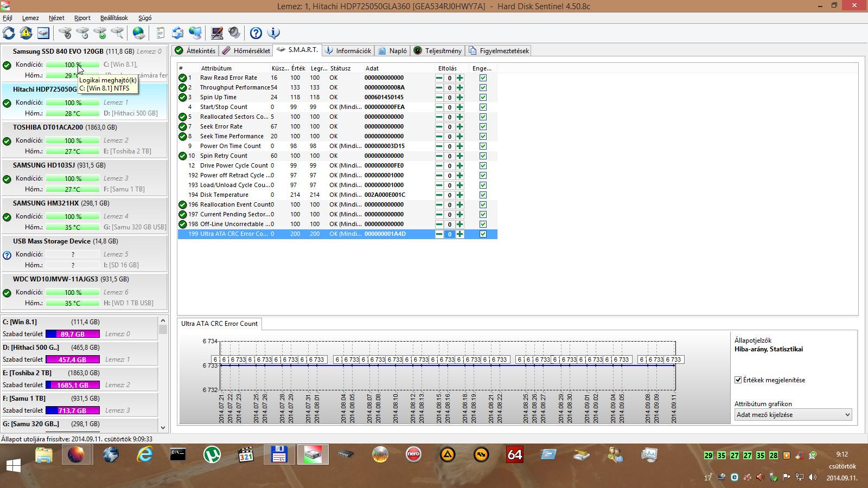Screen dimensions: 868x488
Task: Increase offset for Throughput Performance with plus button
Action: coord(460,88)
